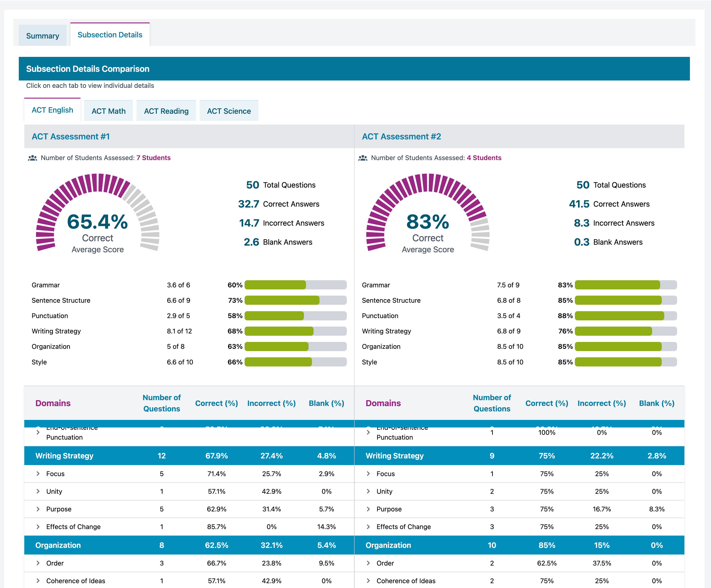711x588 pixels.
Task: Expand Order row in Assessment #2
Action: pos(368,563)
